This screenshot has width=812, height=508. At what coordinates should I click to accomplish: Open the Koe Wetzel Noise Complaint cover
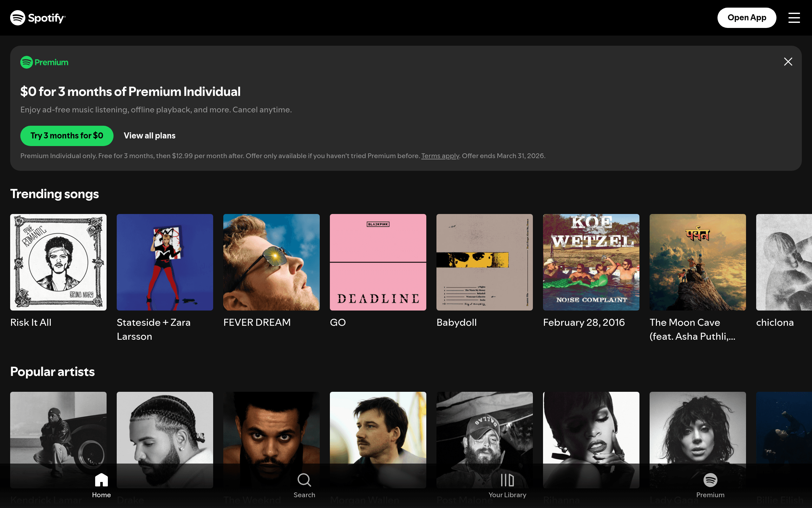click(591, 262)
